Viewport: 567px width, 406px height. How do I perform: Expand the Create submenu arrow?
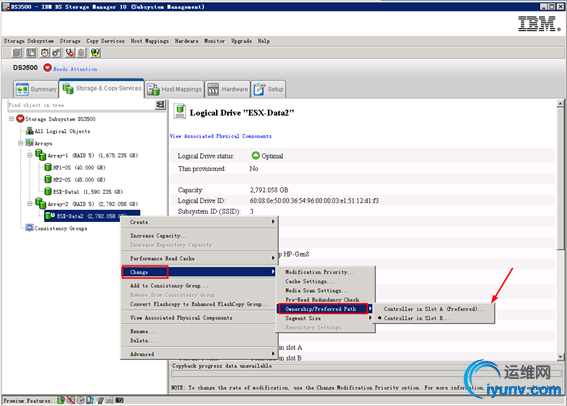(x=273, y=222)
